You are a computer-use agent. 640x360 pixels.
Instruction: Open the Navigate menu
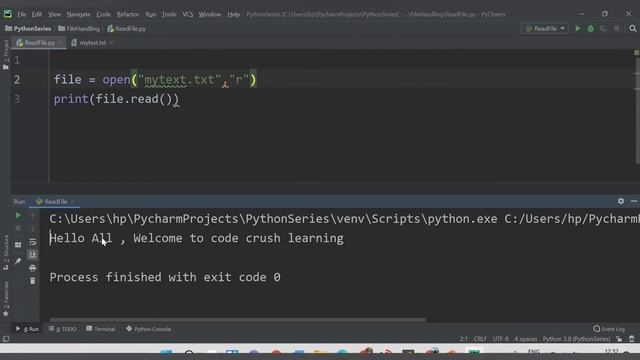point(78,14)
